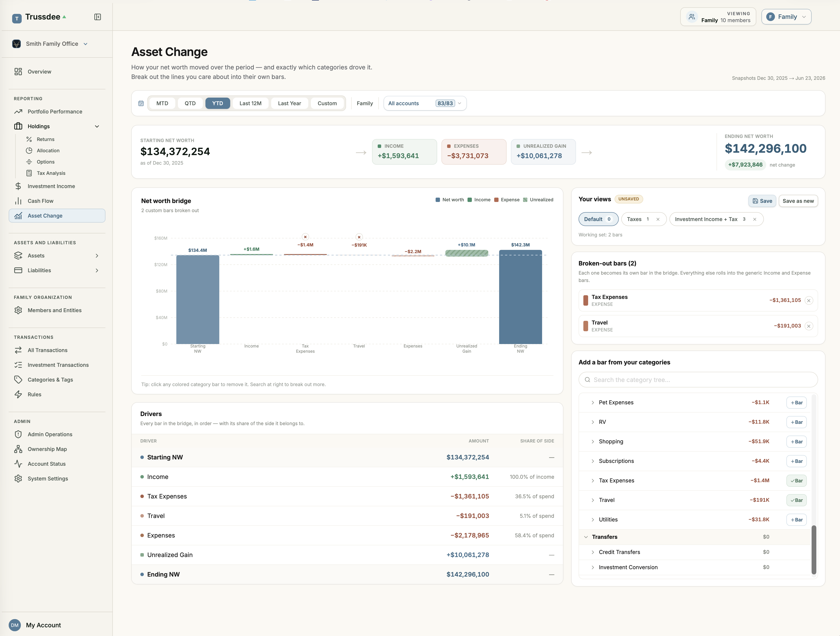
Task: Delete the Taxes saved view
Action: [658, 220]
